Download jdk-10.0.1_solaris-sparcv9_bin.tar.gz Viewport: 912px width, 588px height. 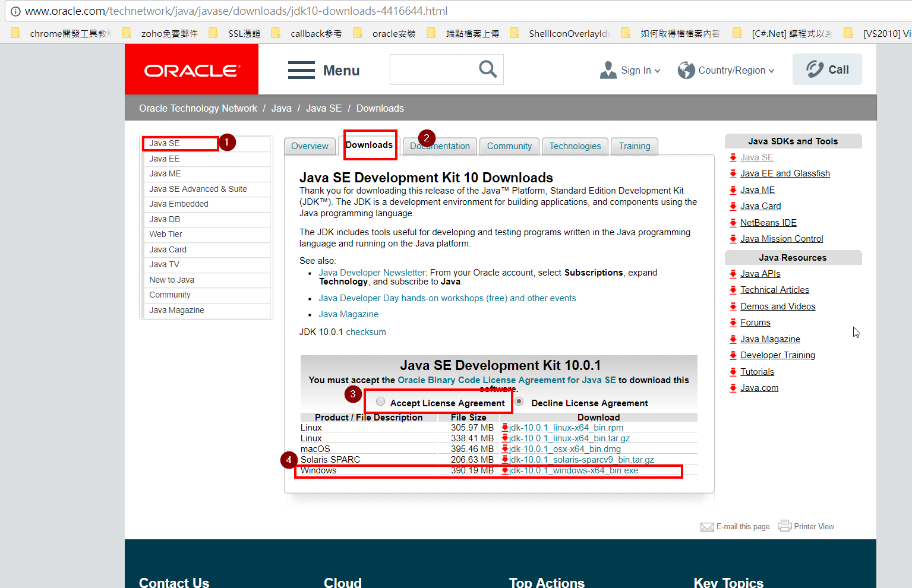point(581,460)
